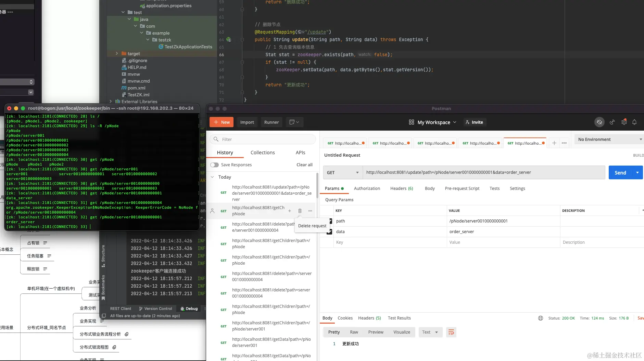Open the request tabs overflow menu (three dots)
Viewport: 644px width, 361px height.
[564, 143]
